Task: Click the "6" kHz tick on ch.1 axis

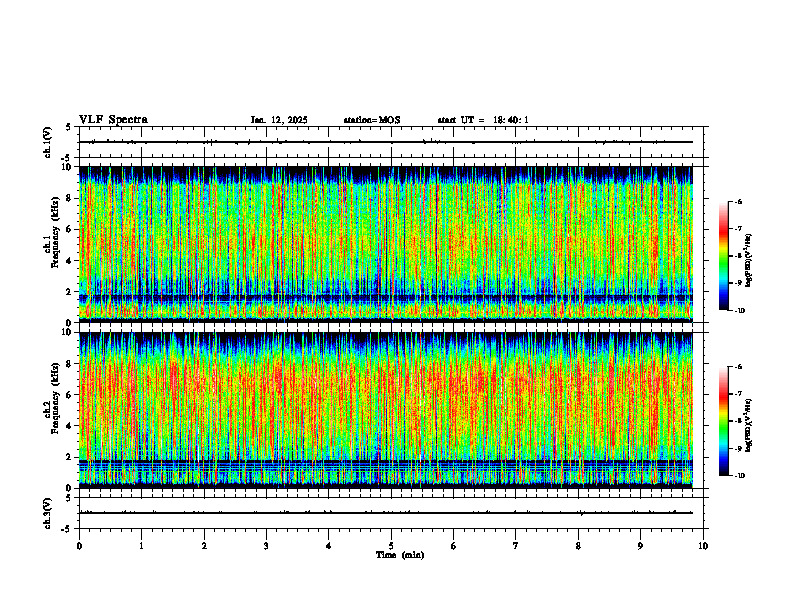Action: coord(69,229)
